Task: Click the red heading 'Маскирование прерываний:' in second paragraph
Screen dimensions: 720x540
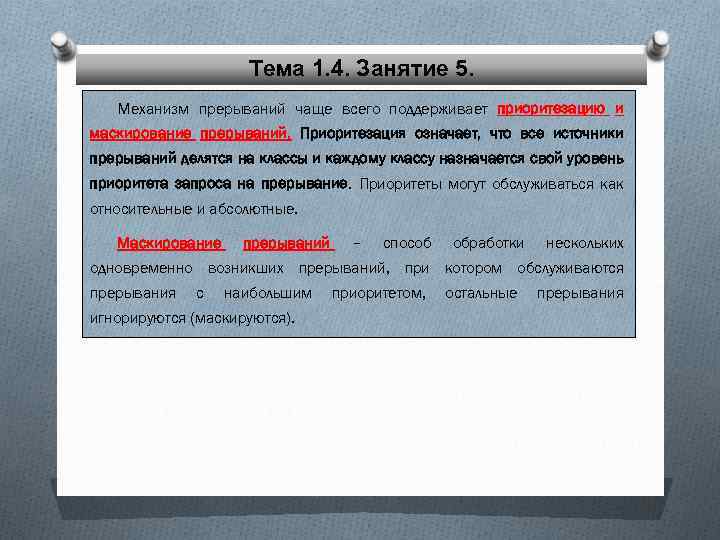Action: pyautogui.click(x=225, y=243)
